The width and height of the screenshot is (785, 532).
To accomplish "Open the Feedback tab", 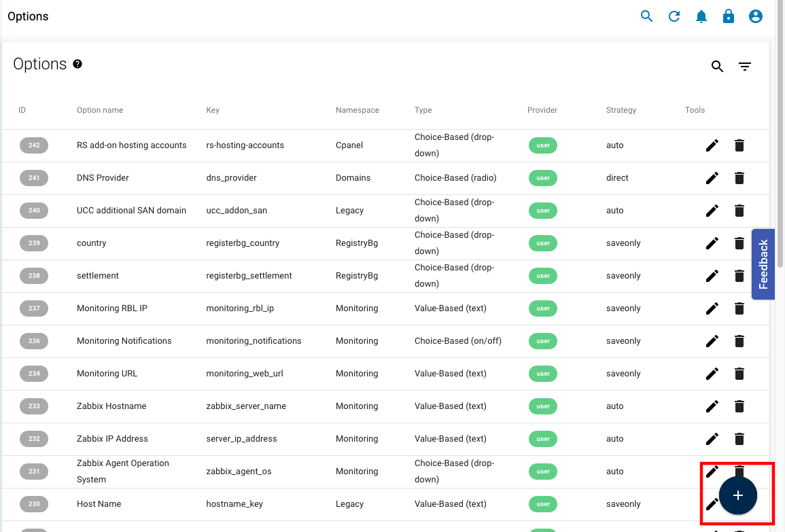I will [x=763, y=264].
